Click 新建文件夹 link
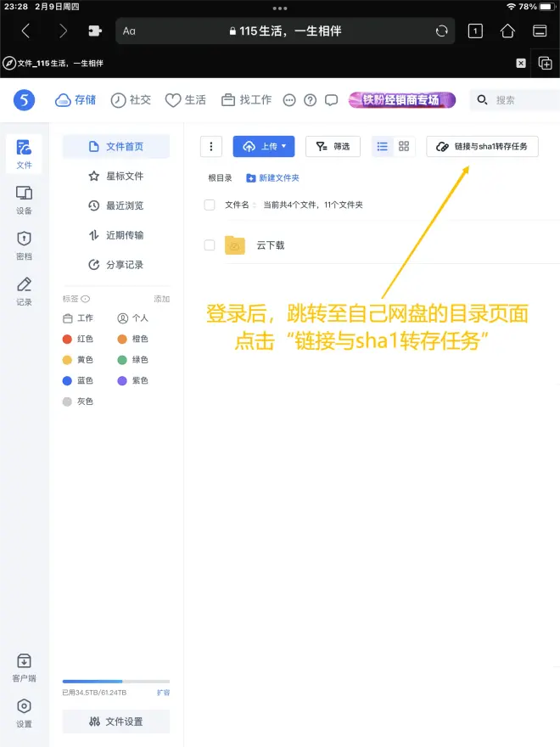 point(273,177)
